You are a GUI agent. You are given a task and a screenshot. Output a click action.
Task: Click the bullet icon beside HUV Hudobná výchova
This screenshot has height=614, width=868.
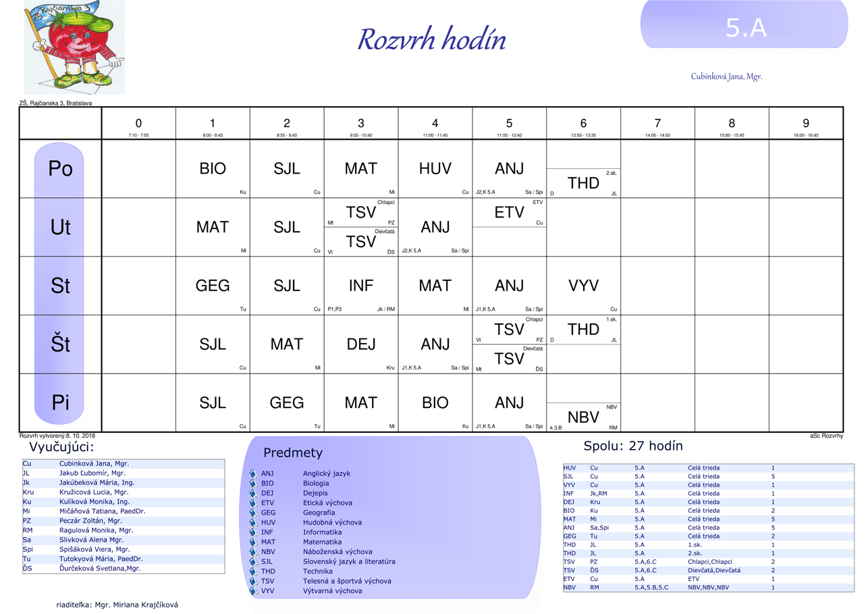pos(254,523)
